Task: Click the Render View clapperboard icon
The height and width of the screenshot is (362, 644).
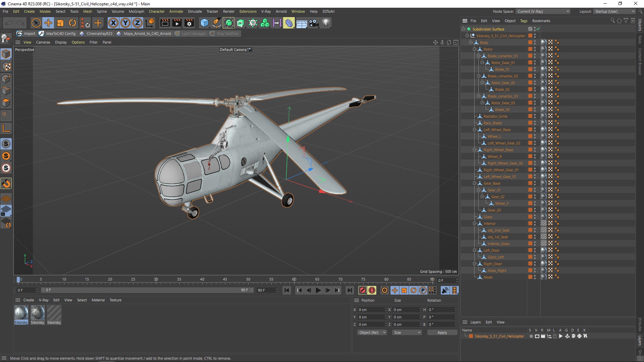Action: click(165, 23)
